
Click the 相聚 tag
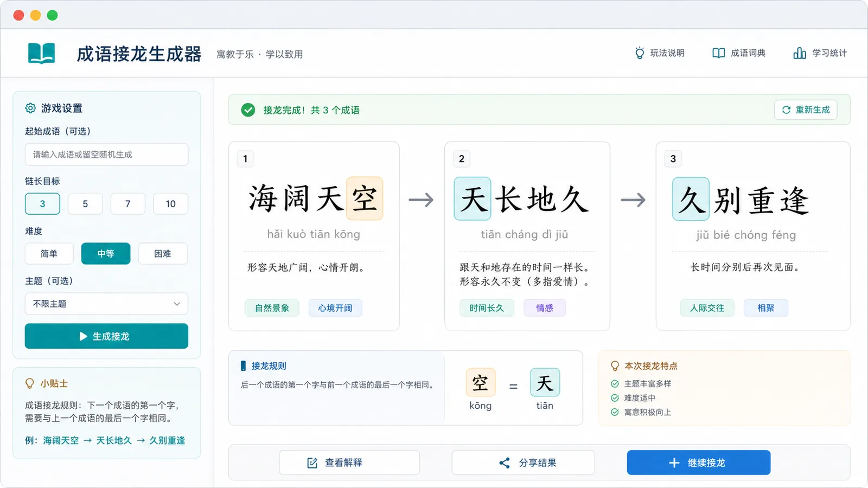coord(766,308)
